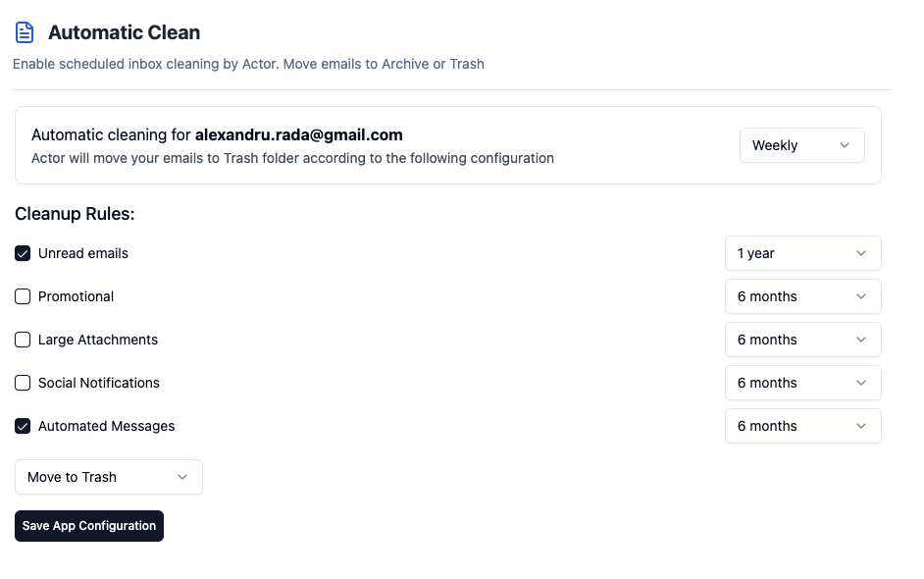Disable the Automated Messages checkbox
This screenshot has height=579, width=924.
pyautogui.click(x=23, y=426)
